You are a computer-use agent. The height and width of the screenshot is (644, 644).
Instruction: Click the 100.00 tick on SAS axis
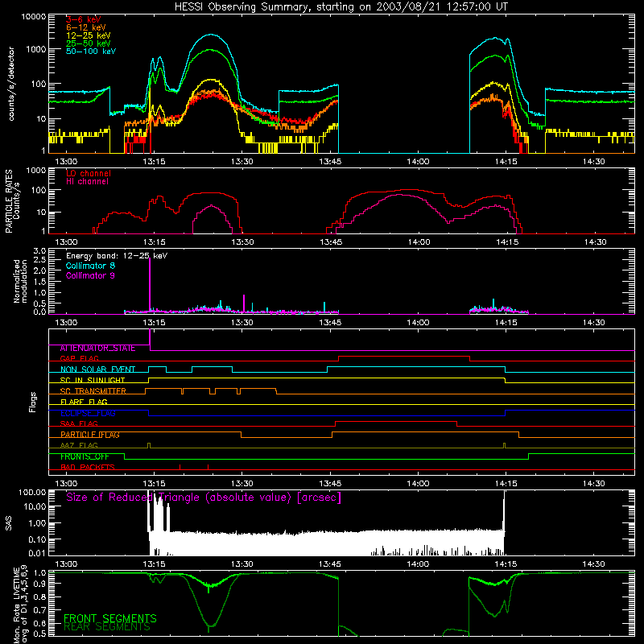(32, 492)
